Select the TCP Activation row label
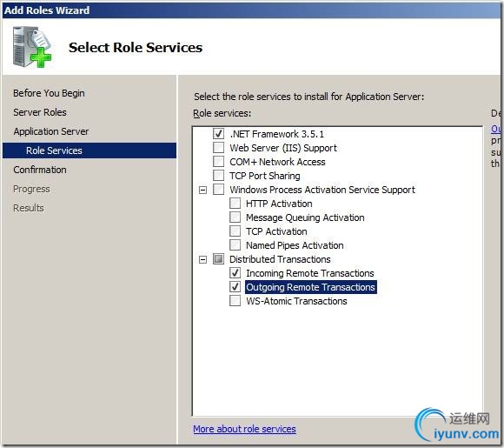The height and width of the screenshot is (448, 504). point(276,231)
